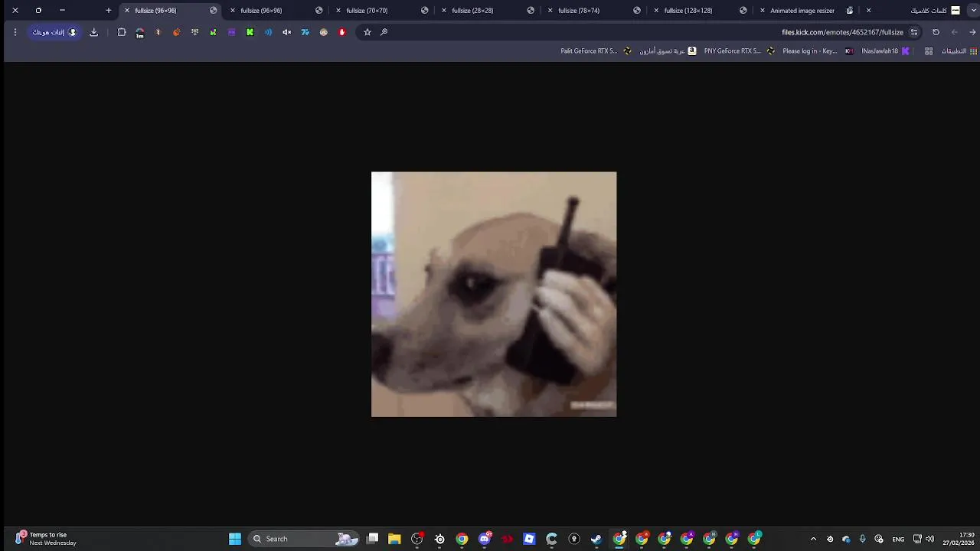The width and height of the screenshot is (980, 551).
Task: Open the INasJawlah18 bookmark
Action: click(x=885, y=51)
